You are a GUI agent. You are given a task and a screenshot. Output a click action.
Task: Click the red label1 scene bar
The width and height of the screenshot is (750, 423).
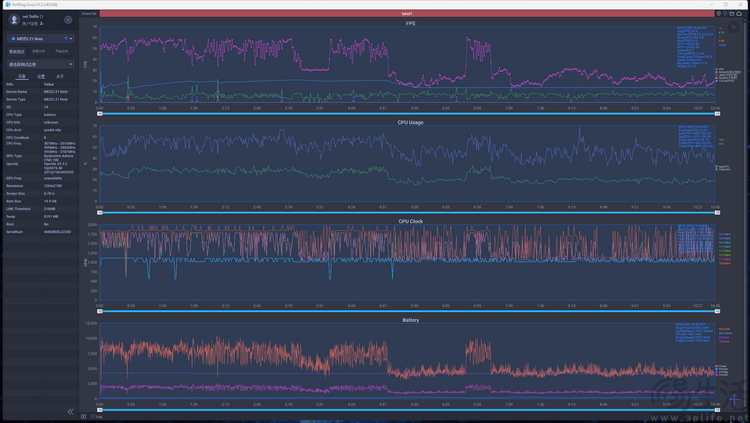(407, 14)
